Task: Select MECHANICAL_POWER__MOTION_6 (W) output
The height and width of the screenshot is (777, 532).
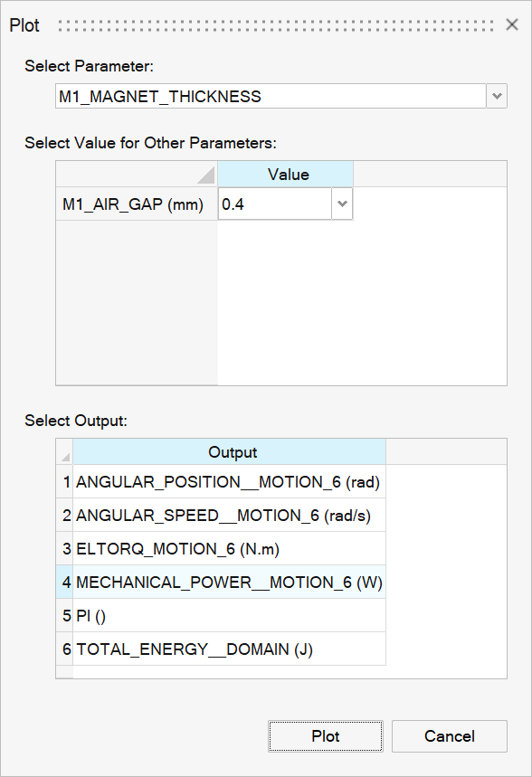Action: tap(229, 582)
